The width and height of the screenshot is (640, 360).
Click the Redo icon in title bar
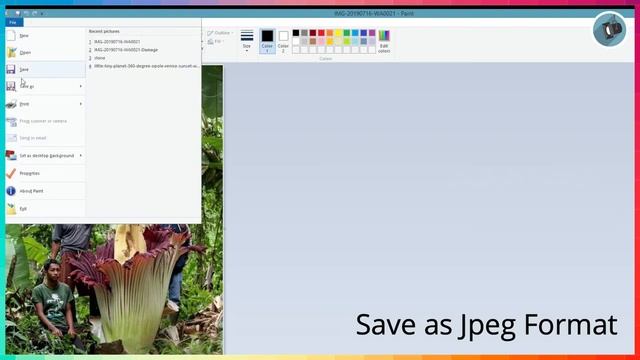(34, 13)
